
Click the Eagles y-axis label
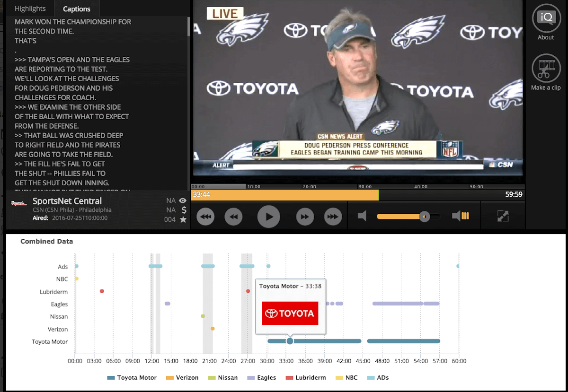[59, 304]
